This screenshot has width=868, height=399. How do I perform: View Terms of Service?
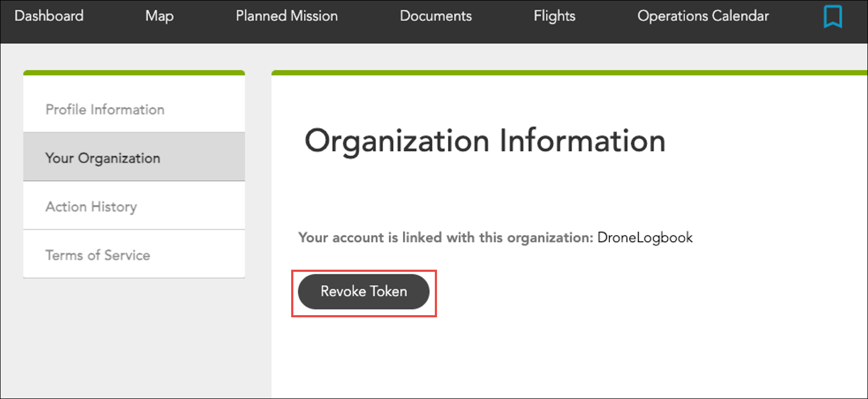pos(134,254)
